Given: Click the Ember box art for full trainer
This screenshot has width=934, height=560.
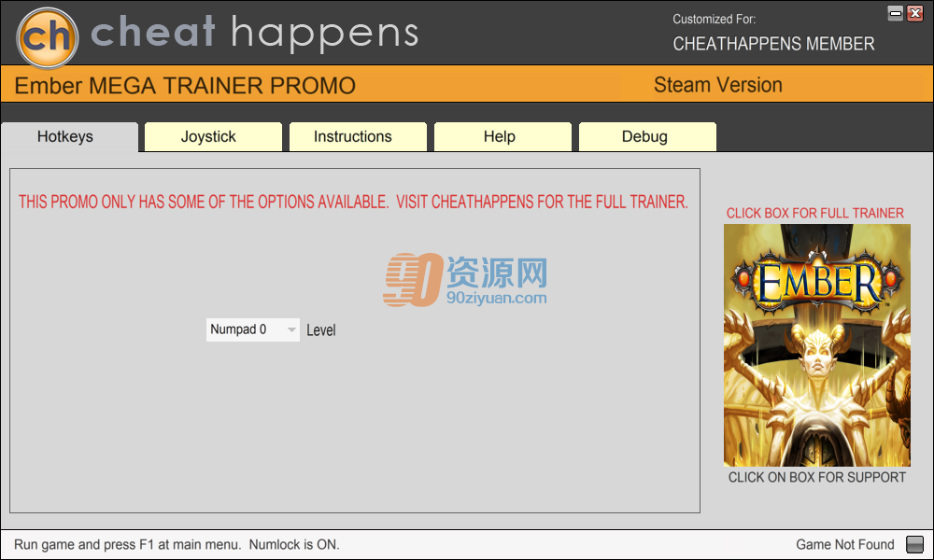Looking at the screenshot, I should [816, 345].
